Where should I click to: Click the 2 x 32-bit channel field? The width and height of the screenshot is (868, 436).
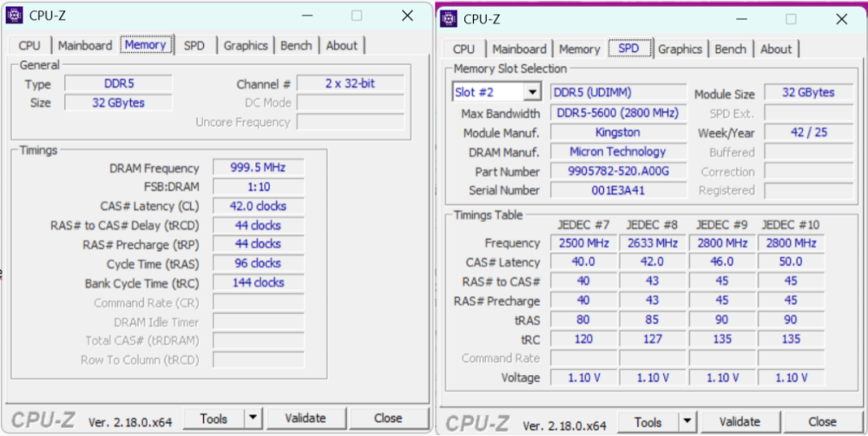351,83
